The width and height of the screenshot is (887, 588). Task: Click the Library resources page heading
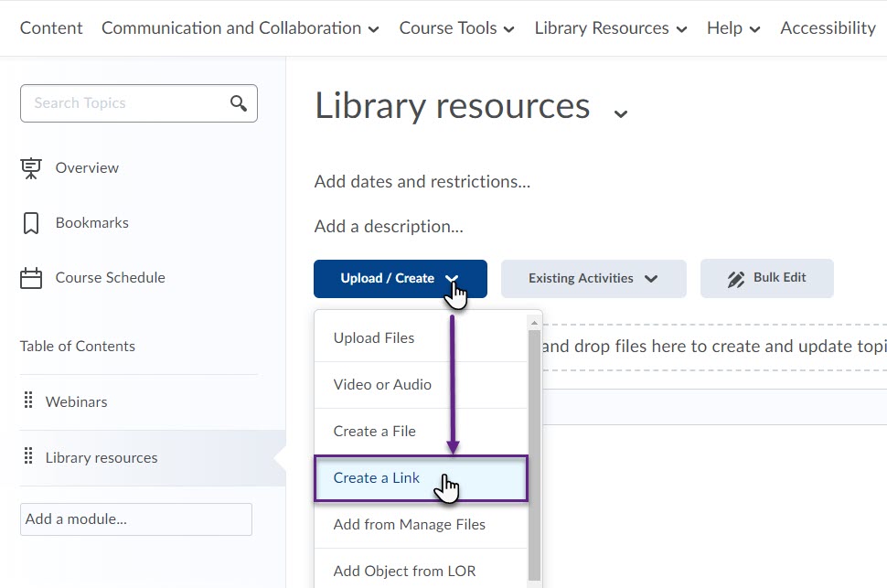pyautogui.click(x=452, y=106)
